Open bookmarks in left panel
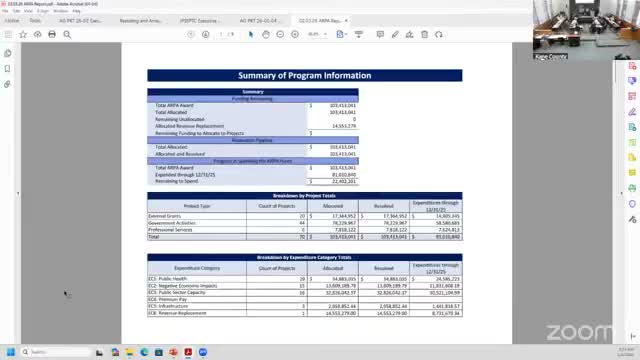The width and height of the screenshot is (640, 360). click(x=7, y=69)
